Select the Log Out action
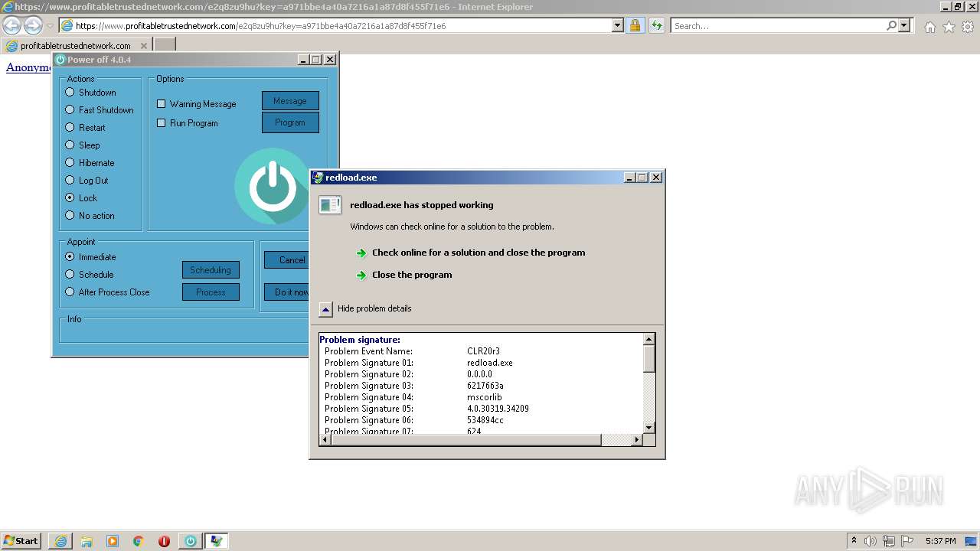 pos(70,181)
